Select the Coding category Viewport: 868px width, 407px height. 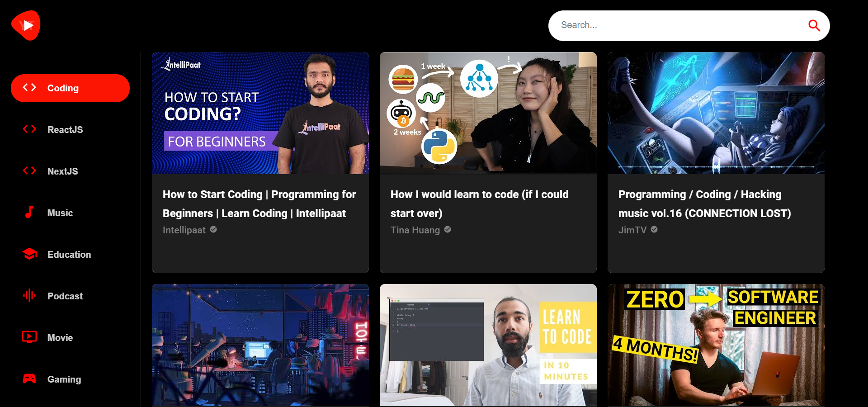[70, 88]
